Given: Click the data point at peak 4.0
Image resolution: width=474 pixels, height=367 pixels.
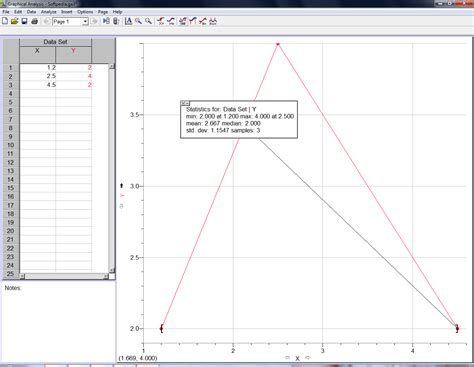Looking at the screenshot, I should pyautogui.click(x=278, y=43).
